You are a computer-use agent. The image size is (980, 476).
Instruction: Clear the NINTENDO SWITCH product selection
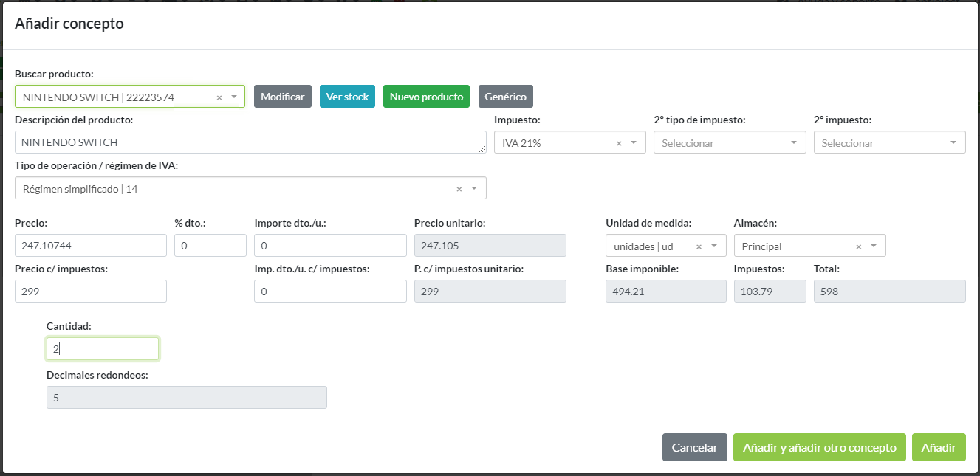(x=219, y=97)
